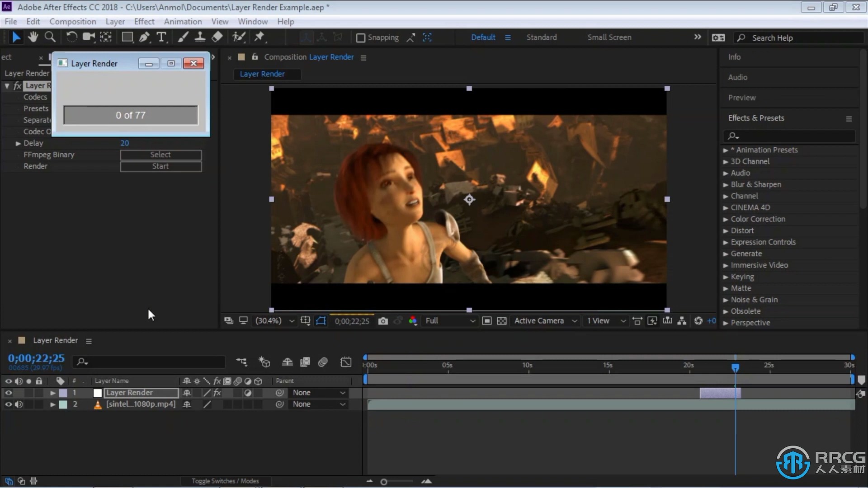Select the Pen tool

click(144, 37)
